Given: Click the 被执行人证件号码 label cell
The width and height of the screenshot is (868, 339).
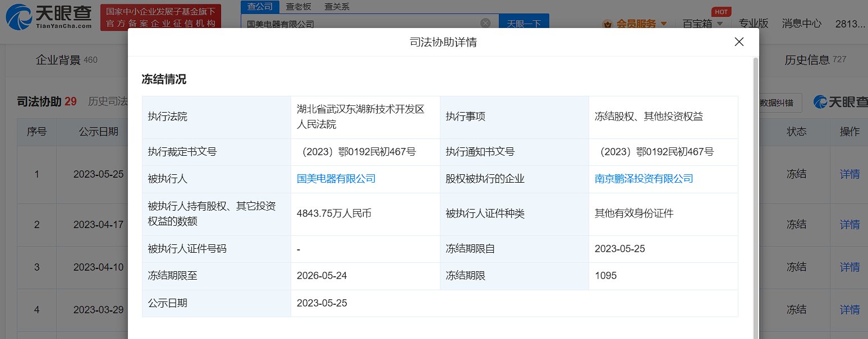Looking at the screenshot, I should (217, 249).
